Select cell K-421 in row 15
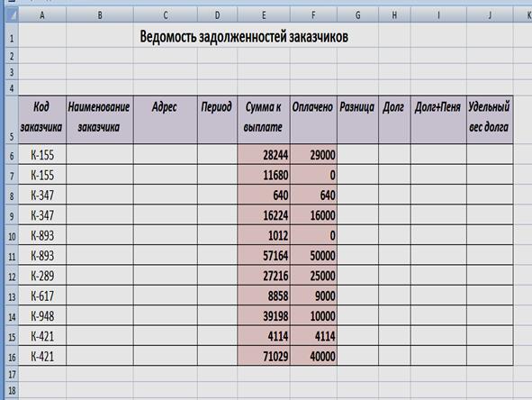Image resolution: width=532 pixels, height=400 pixels. tap(42, 336)
